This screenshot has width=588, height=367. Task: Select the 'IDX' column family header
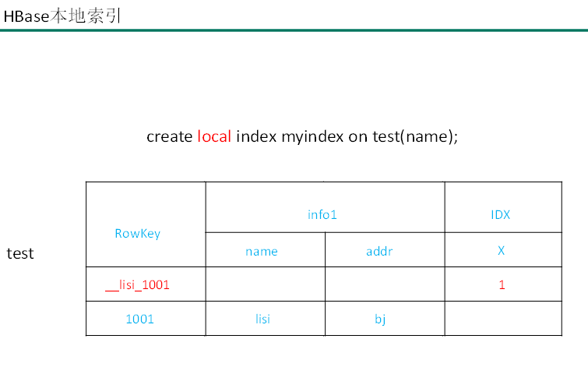click(503, 207)
